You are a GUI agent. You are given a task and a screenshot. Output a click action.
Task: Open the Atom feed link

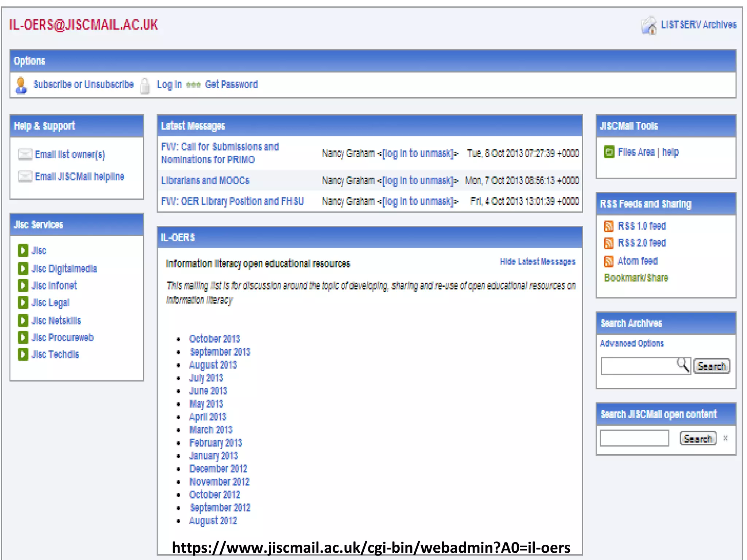637,261
